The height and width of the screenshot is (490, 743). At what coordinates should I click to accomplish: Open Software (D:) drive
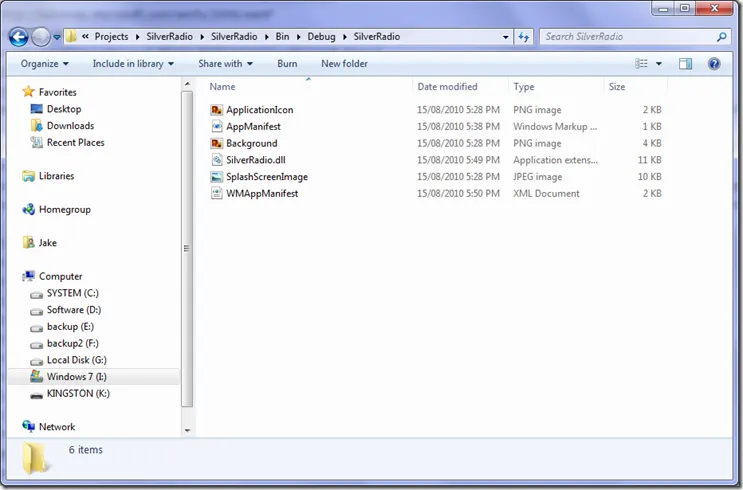click(74, 310)
